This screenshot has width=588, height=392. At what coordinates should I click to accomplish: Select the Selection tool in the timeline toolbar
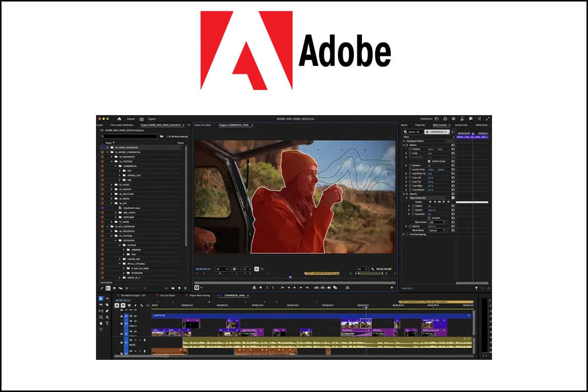[x=101, y=299]
